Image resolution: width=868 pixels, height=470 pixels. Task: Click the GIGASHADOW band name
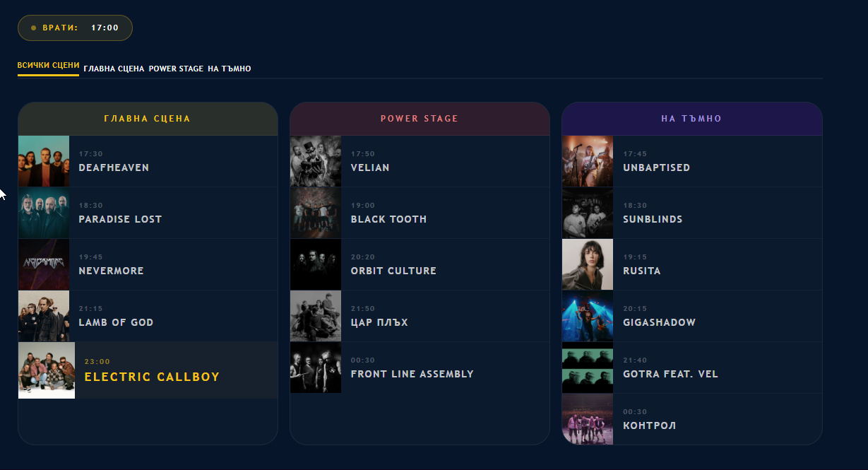659,322
